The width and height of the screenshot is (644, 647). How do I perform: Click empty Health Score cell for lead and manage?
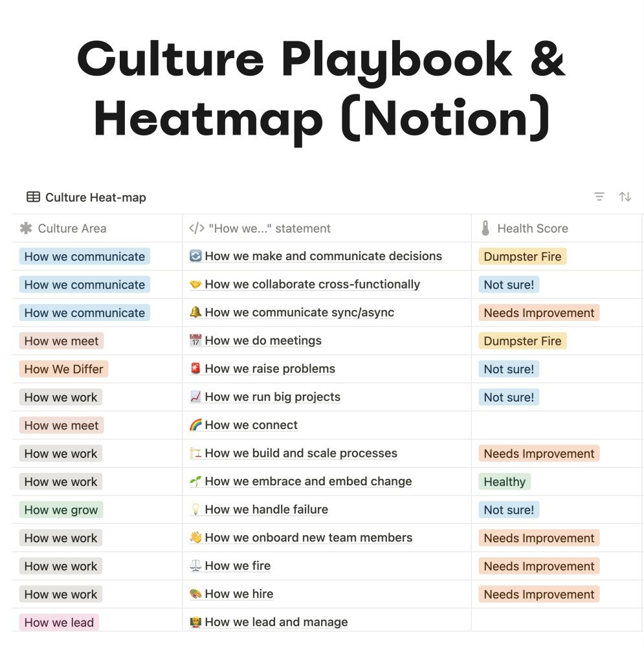557,620
